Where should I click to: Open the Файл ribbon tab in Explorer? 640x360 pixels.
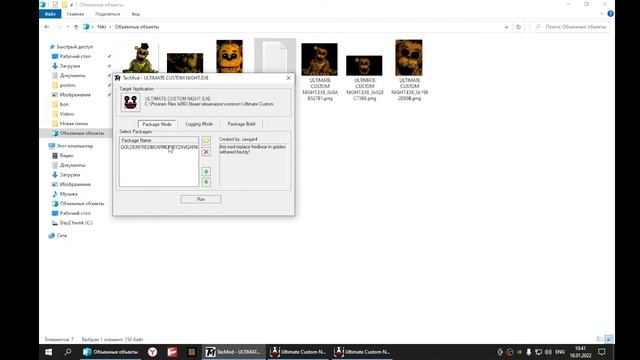pos(50,14)
